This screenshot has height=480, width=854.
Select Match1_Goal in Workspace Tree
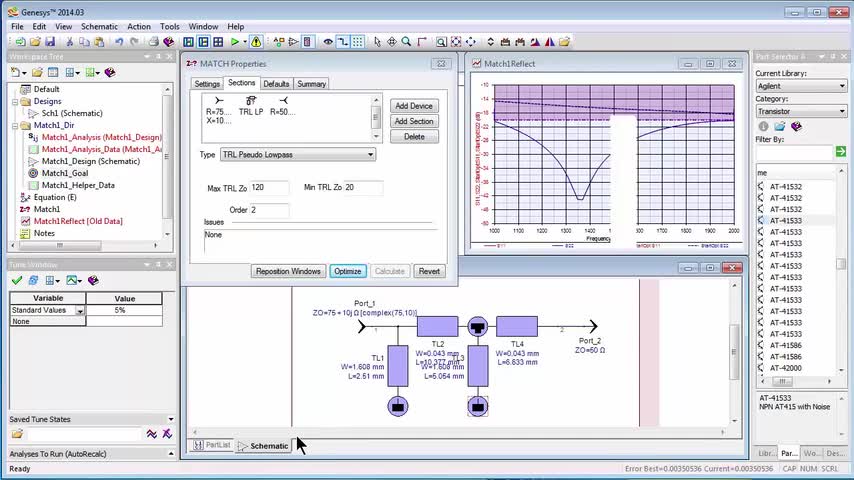[64, 173]
